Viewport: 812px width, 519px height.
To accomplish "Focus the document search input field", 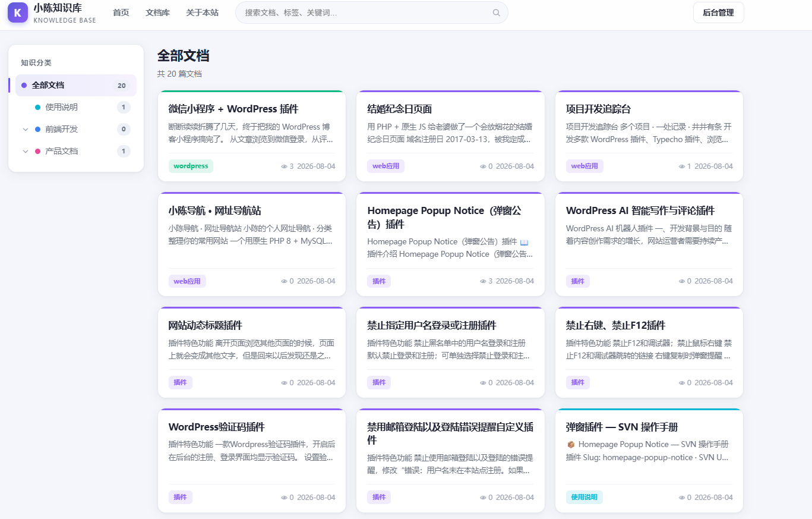I will coord(371,12).
